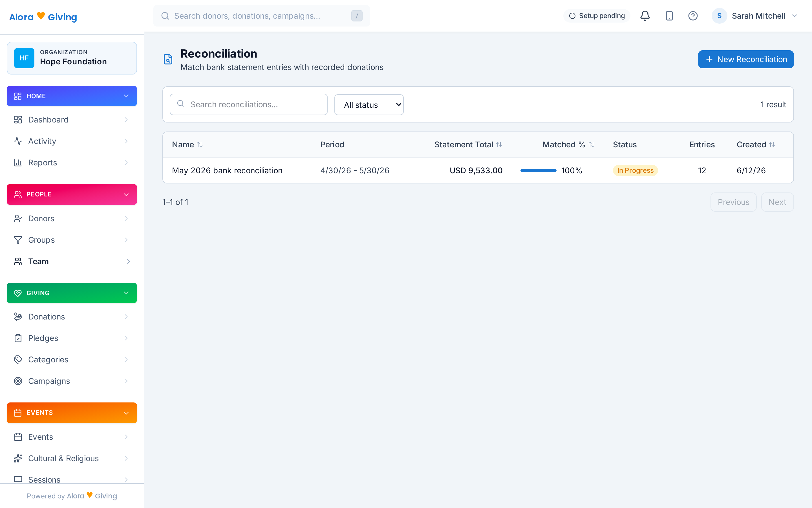This screenshot has width=812, height=508.
Task: Focus the Search reconciliations field
Action: pyautogui.click(x=249, y=104)
